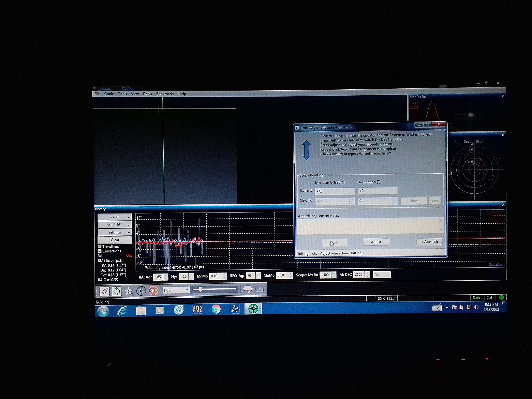Image resolution: width=532 pixels, height=399 pixels.
Task: Open the volume speaker tray icon
Action: click(476, 307)
